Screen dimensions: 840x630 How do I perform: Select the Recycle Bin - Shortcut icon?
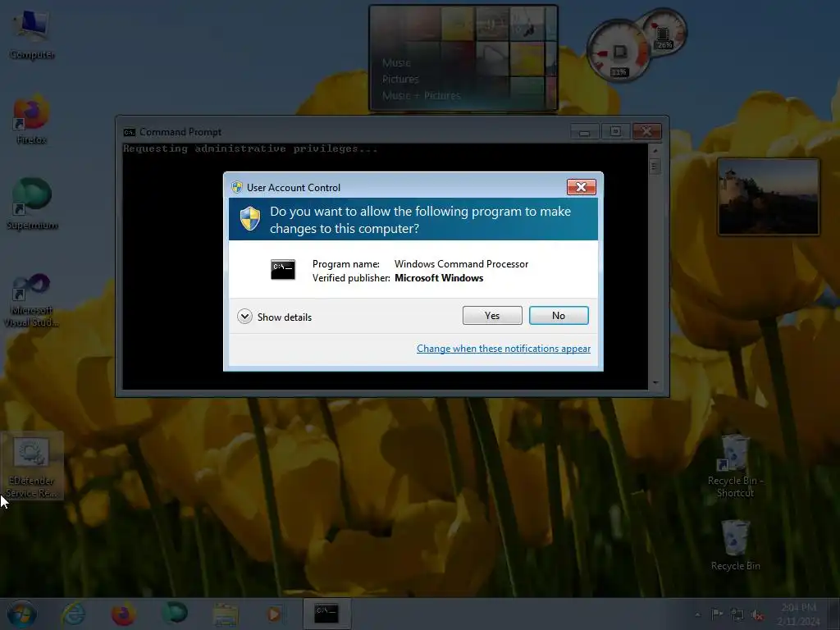pos(735,466)
